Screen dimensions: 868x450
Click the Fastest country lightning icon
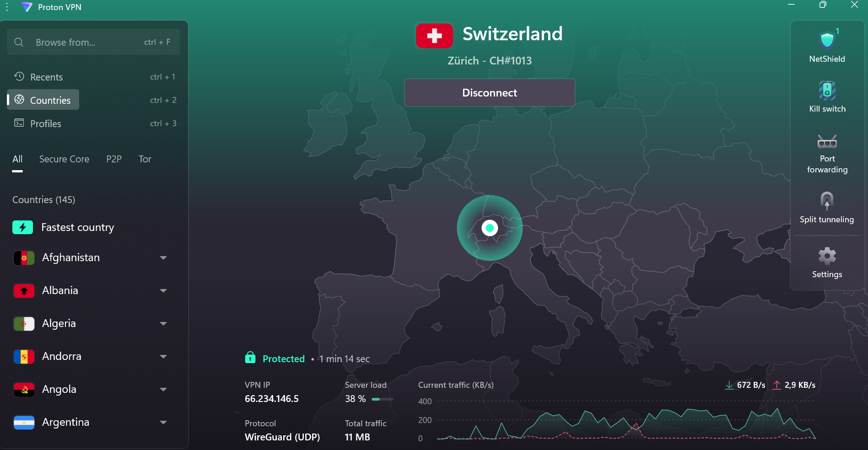tap(22, 227)
